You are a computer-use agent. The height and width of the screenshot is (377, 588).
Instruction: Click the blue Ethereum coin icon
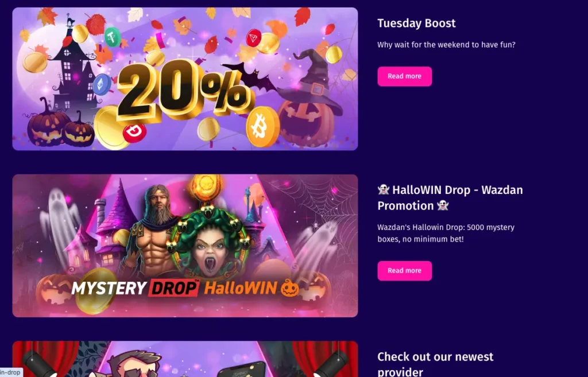tap(101, 84)
